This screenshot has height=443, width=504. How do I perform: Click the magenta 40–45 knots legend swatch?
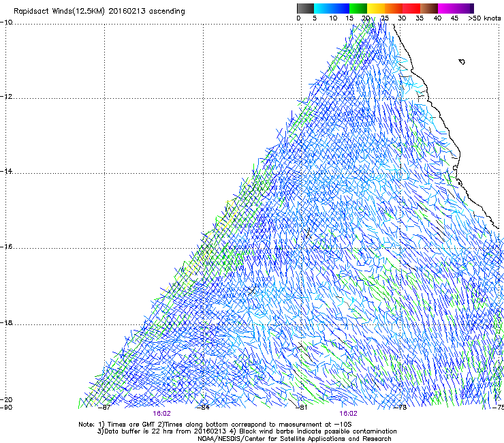[x=447, y=8]
